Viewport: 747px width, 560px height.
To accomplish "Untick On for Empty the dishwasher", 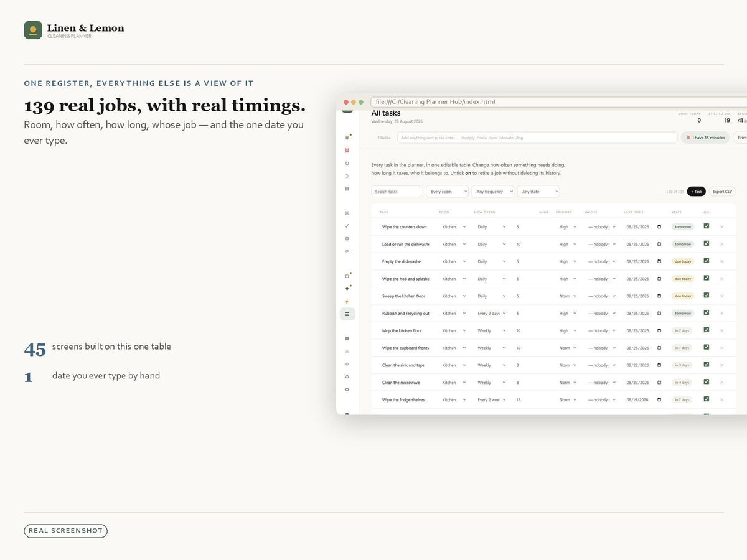I will [706, 261].
